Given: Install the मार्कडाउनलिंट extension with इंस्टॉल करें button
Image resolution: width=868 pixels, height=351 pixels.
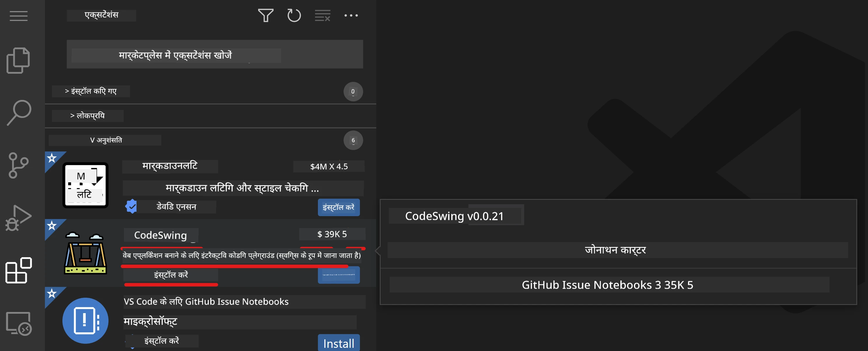Looking at the screenshot, I should (339, 207).
